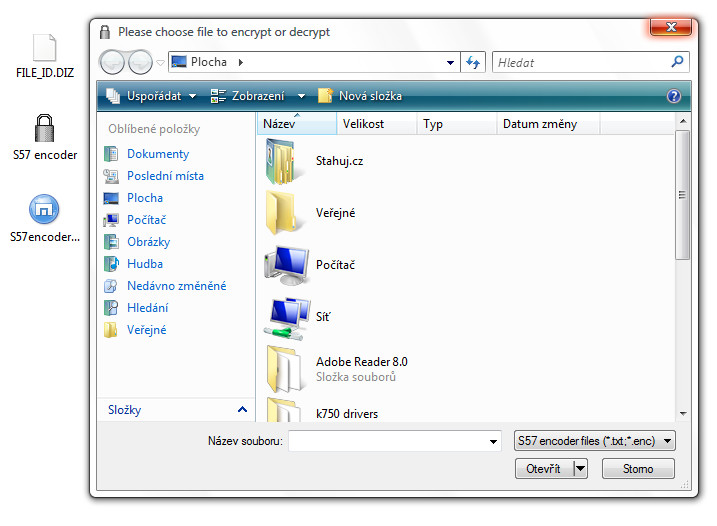Sort by the Typ column header

click(456, 124)
